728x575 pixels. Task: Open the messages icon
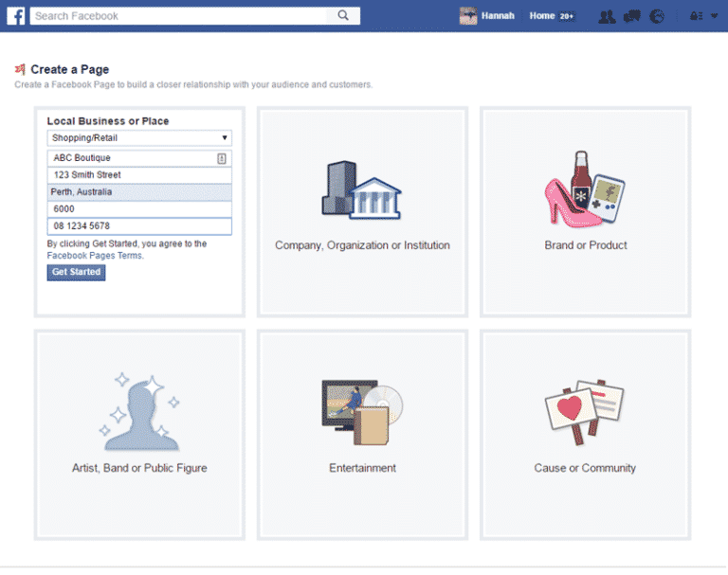(632, 16)
